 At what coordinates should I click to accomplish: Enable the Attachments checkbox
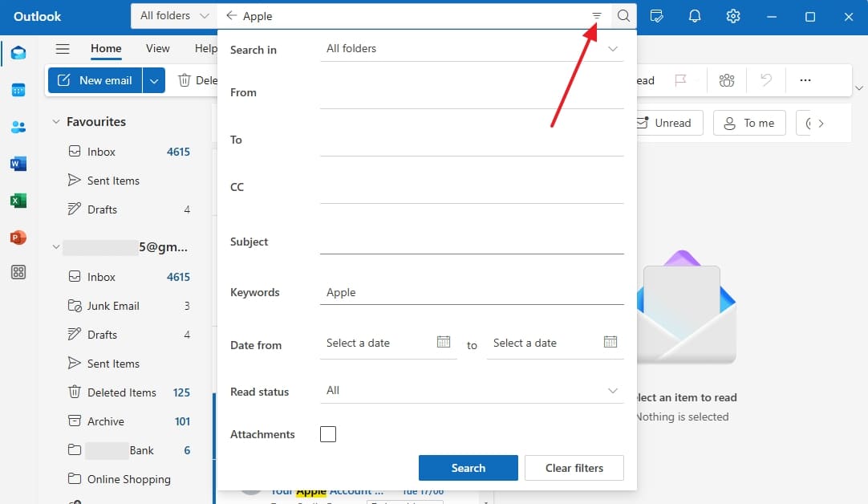pos(328,433)
